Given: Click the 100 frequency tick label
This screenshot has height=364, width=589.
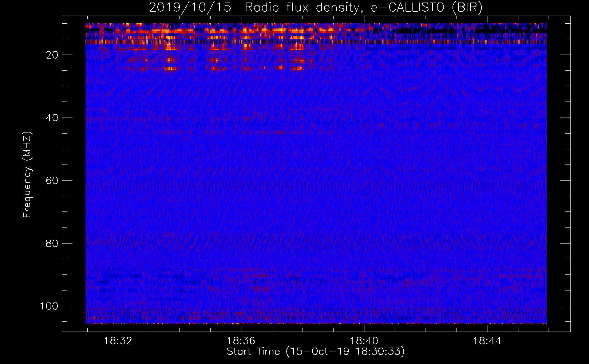Looking at the screenshot, I should [49, 306].
